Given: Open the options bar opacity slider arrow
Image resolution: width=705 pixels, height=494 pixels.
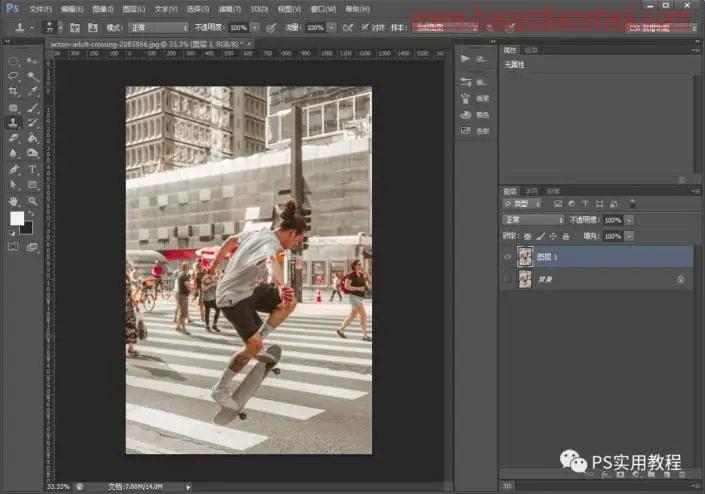Looking at the screenshot, I should (254, 28).
